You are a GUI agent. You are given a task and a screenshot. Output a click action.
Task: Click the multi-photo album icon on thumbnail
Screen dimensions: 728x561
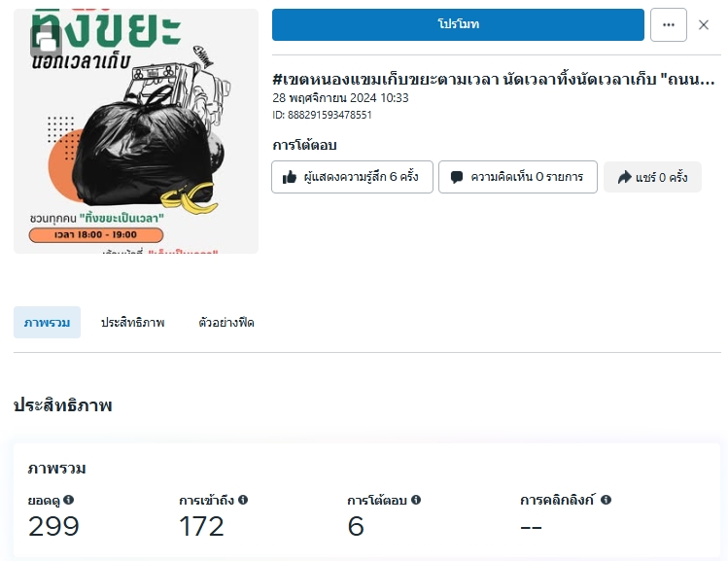(x=46, y=41)
